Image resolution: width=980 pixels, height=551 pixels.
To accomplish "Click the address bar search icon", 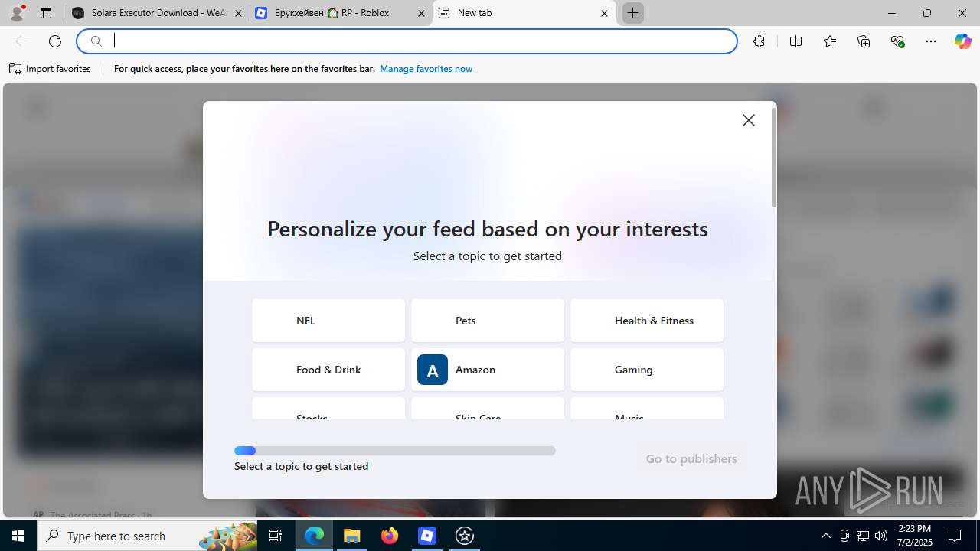I will point(96,41).
